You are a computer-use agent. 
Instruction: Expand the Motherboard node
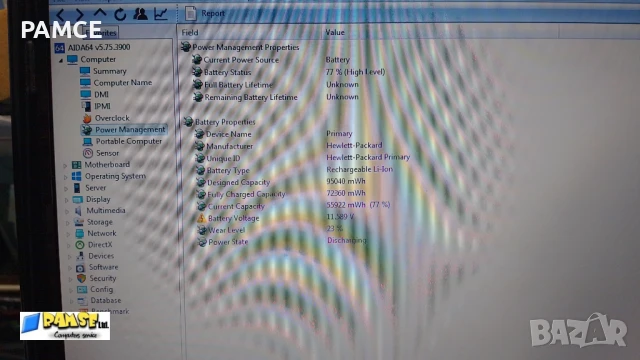(x=65, y=166)
